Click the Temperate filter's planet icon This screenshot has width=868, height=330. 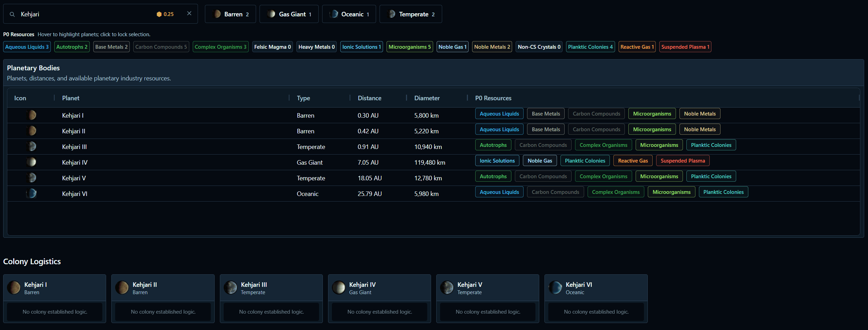[392, 14]
